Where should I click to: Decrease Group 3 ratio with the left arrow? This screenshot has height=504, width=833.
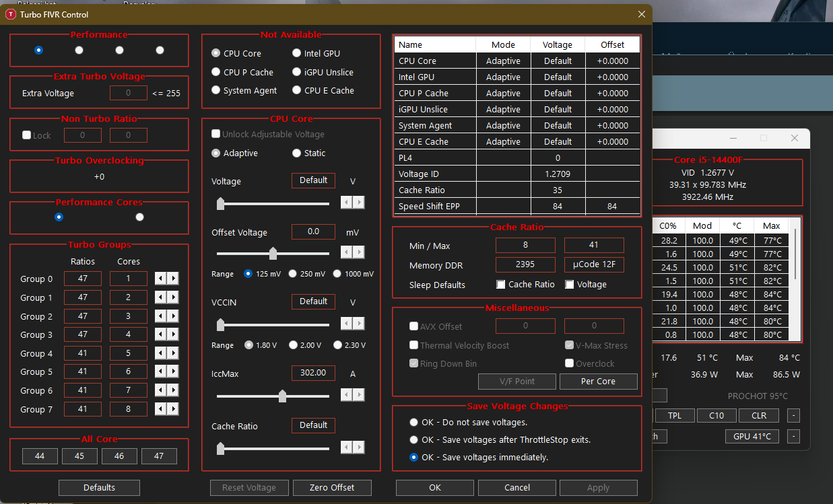161,334
